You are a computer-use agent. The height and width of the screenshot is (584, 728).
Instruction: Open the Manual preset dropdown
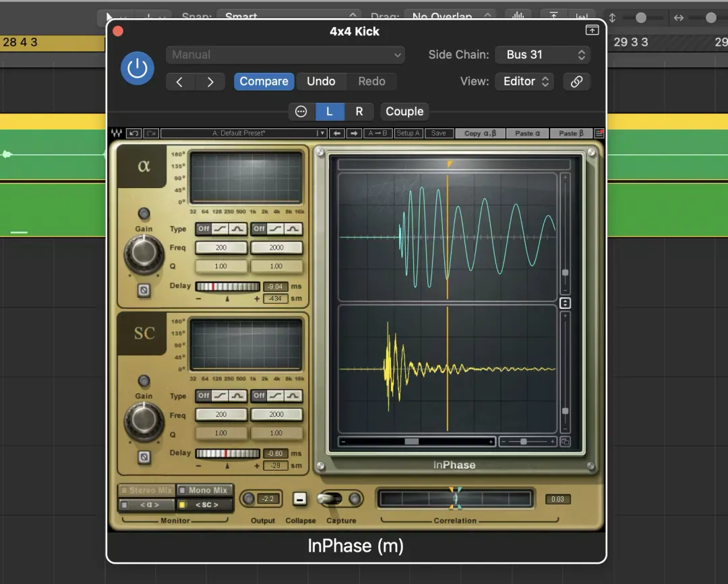click(x=285, y=55)
